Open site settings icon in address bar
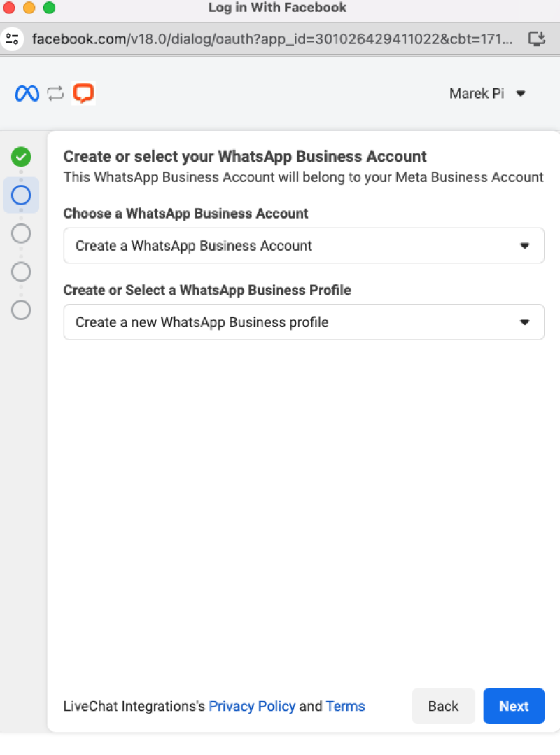The image size is (560, 755). coord(12,39)
